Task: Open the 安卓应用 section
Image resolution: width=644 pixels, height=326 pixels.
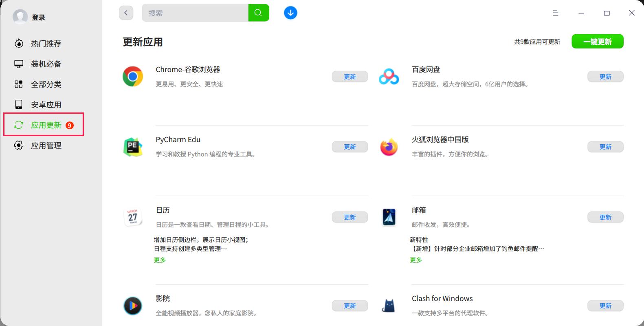Action: click(x=45, y=104)
